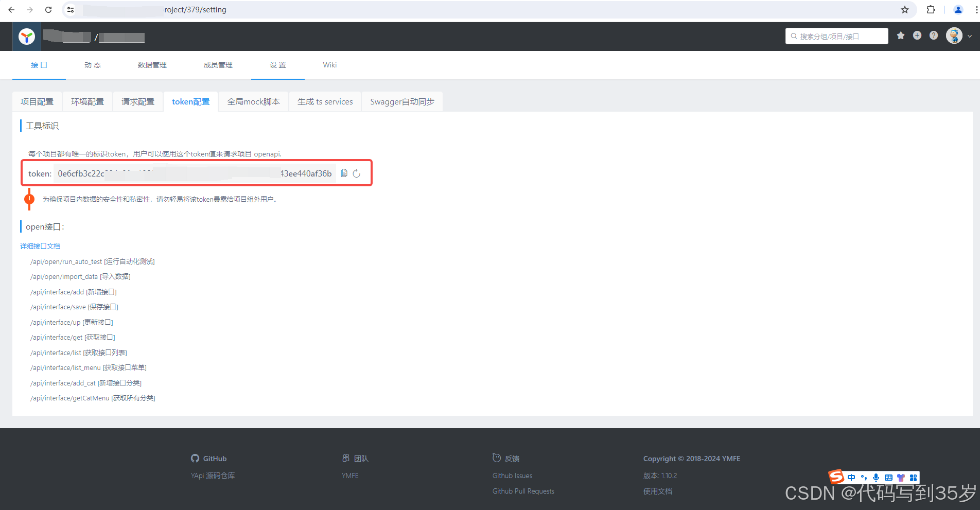Click the blurred project name in breadcrumb
The width and height of the screenshot is (980, 510).
click(x=122, y=37)
